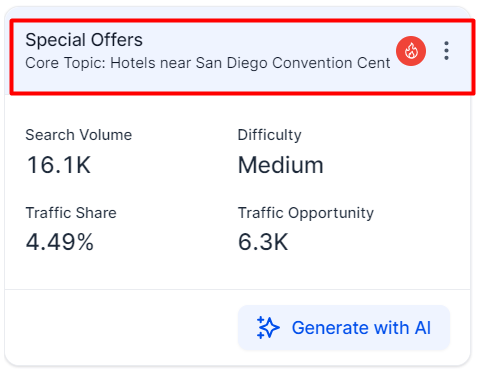Viewport: 489px width, 370px height.
Task: Click the Search Volume label
Action: click(79, 135)
